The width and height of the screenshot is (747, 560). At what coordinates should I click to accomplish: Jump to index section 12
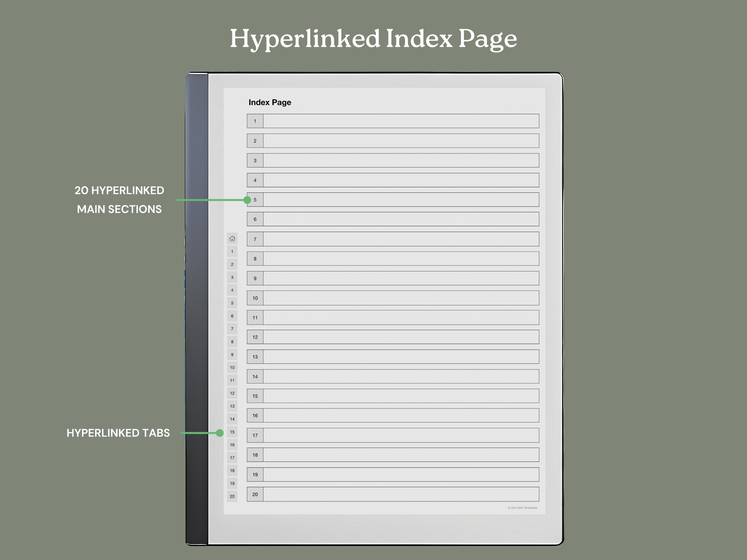[255, 337]
